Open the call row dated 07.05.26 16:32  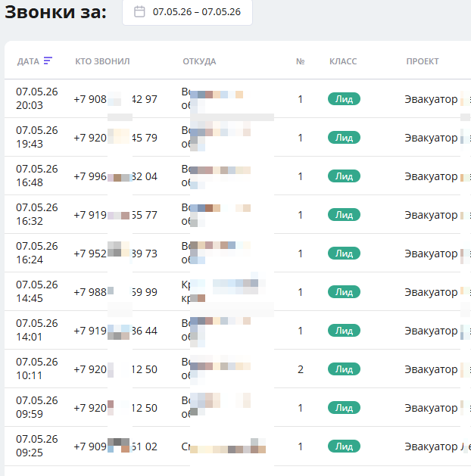click(238, 214)
